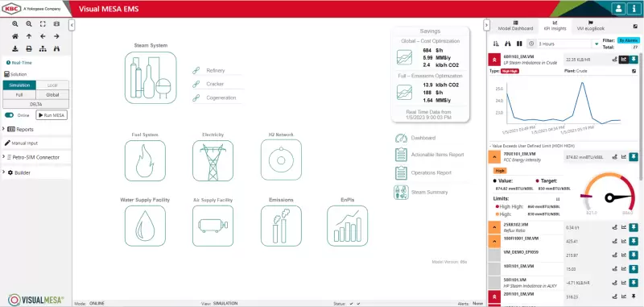Open the hierarchy sitemap icon
Viewport: 644px width, 307px height.
pyautogui.click(x=43, y=48)
